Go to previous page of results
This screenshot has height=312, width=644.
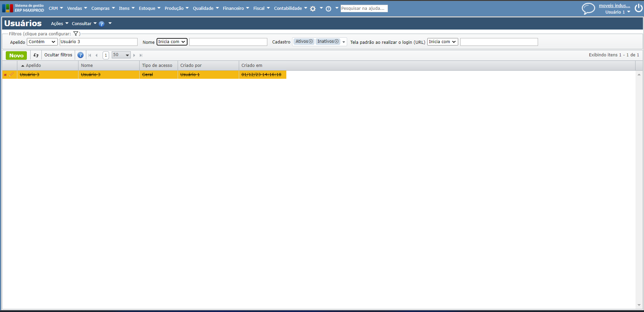pyautogui.click(x=96, y=55)
